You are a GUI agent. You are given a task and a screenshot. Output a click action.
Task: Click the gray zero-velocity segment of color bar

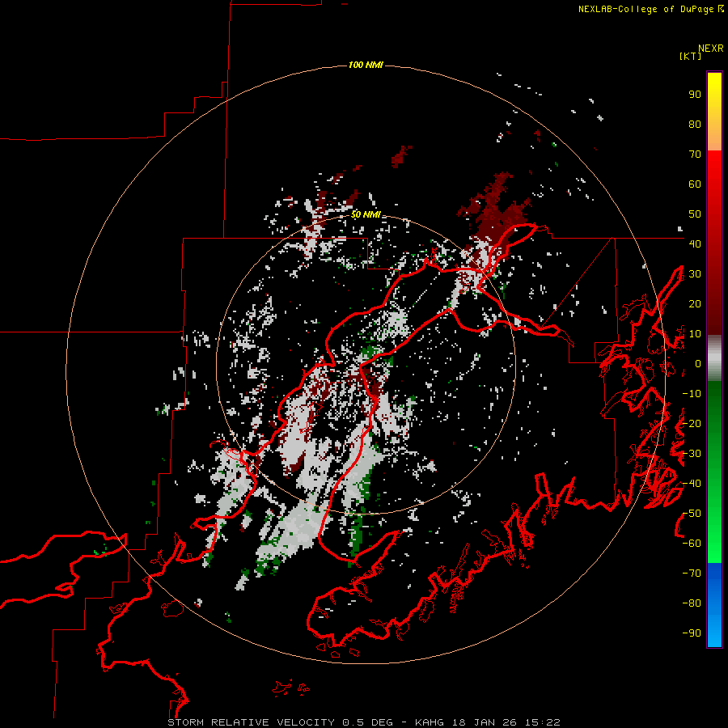(x=714, y=358)
